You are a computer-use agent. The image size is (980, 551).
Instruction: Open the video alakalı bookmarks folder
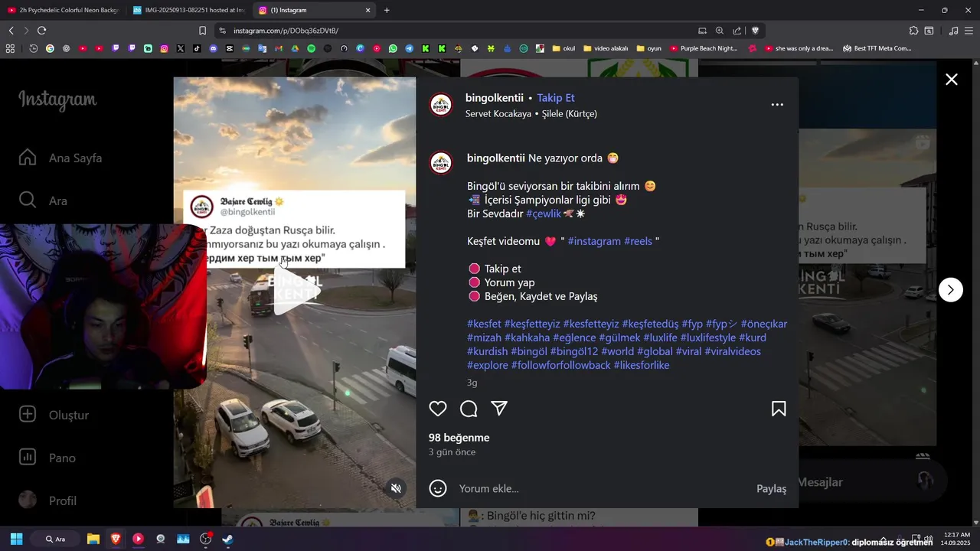(606, 48)
